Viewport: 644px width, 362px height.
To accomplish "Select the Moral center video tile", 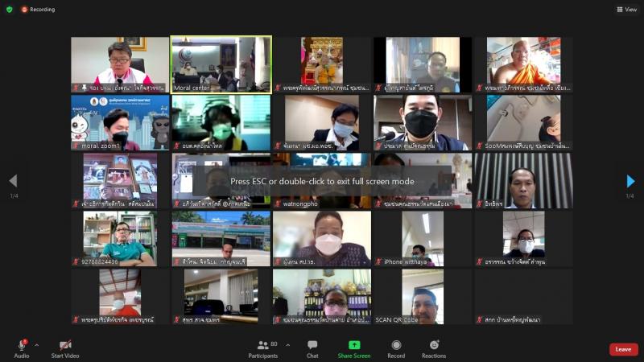I will (x=221, y=64).
